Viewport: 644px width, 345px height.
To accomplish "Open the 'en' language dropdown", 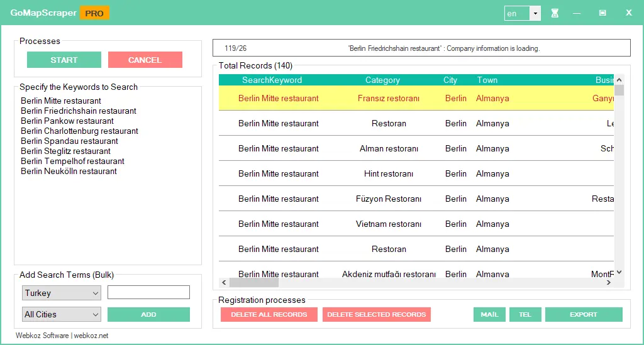I will [x=535, y=13].
